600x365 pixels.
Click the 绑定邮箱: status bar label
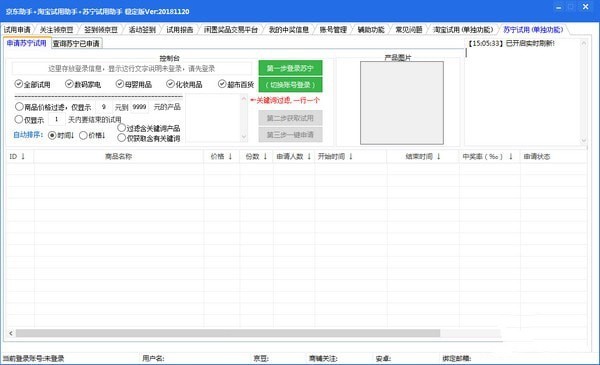pyautogui.click(x=457, y=358)
